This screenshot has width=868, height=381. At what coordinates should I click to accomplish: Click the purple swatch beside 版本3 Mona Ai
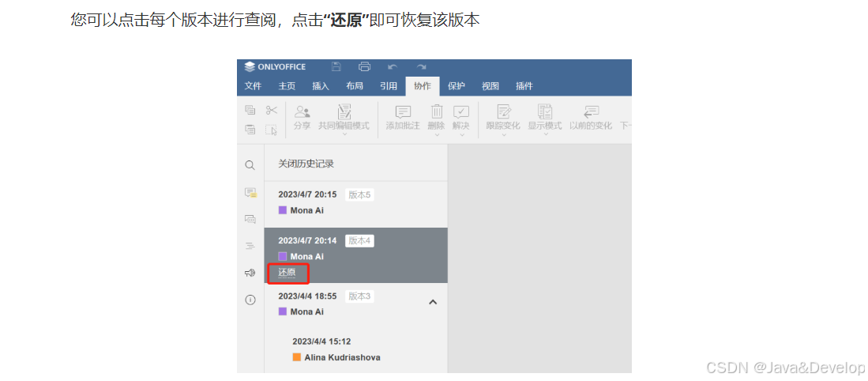pos(282,311)
